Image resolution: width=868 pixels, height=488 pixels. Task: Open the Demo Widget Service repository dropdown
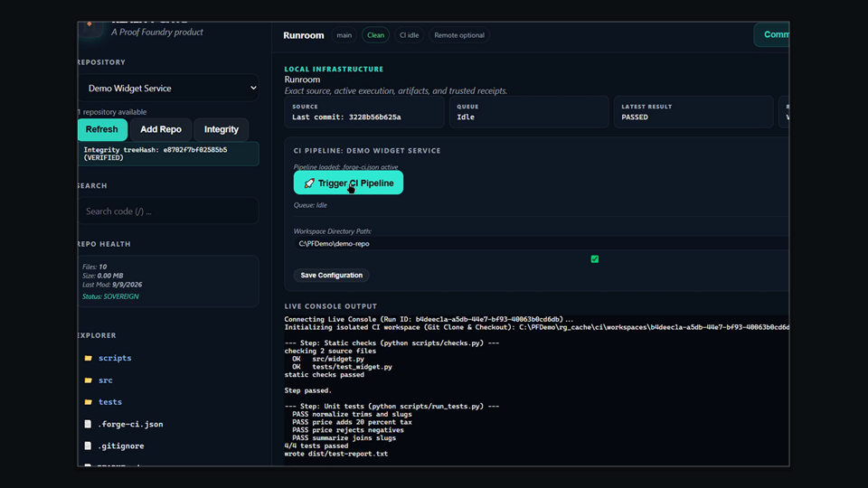click(169, 88)
